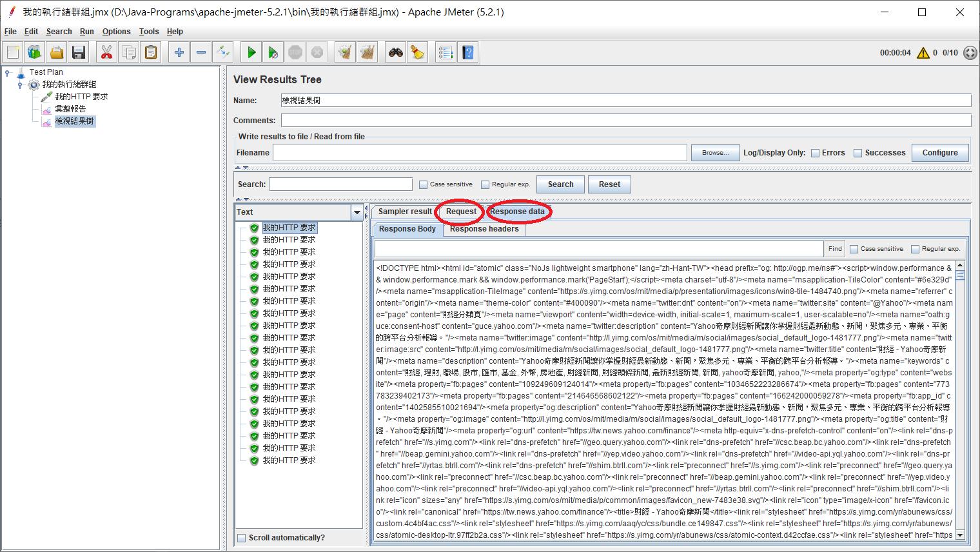The width and height of the screenshot is (980, 552).
Task: Collapse the Test Plan tree node toggle
Action: point(8,72)
